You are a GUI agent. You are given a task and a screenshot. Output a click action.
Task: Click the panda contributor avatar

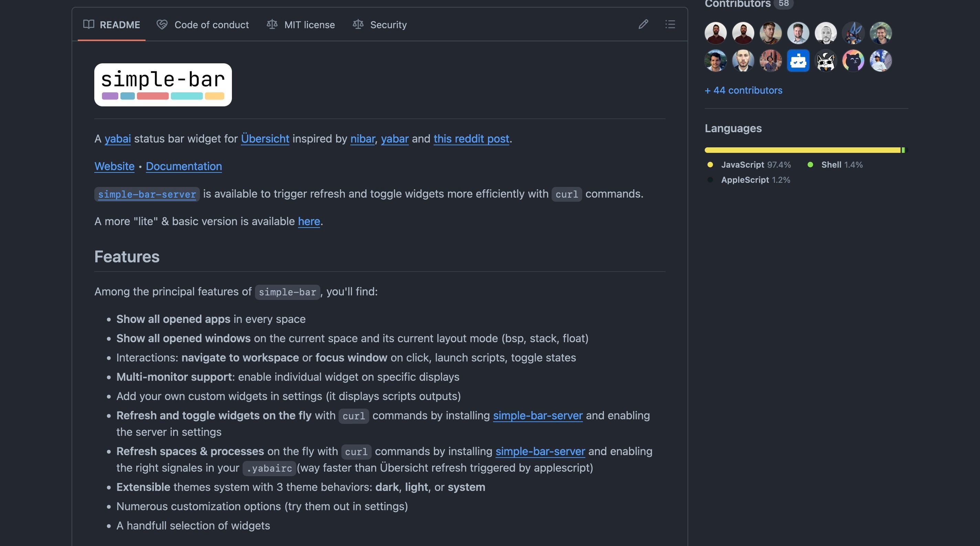click(825, 61)
